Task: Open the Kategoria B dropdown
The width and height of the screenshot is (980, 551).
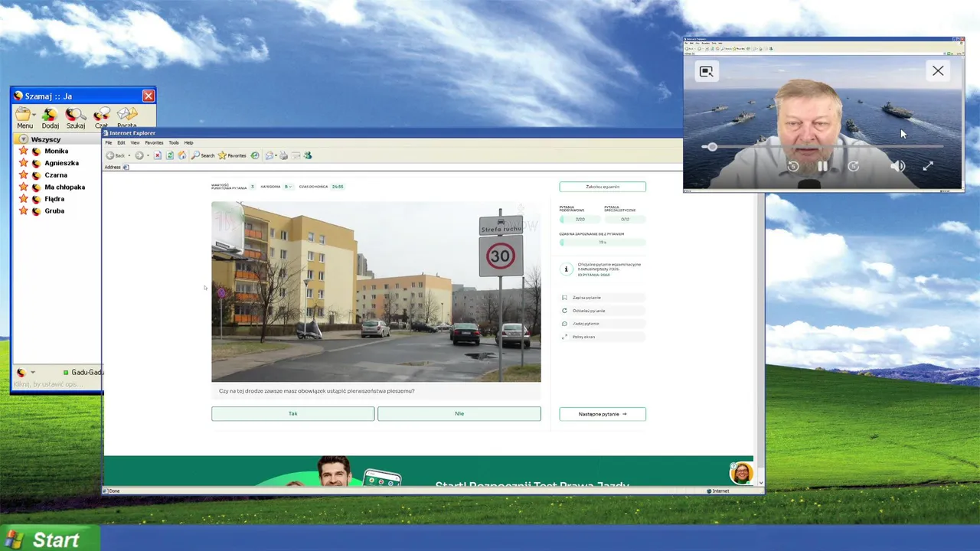Action: coord(288,187)
